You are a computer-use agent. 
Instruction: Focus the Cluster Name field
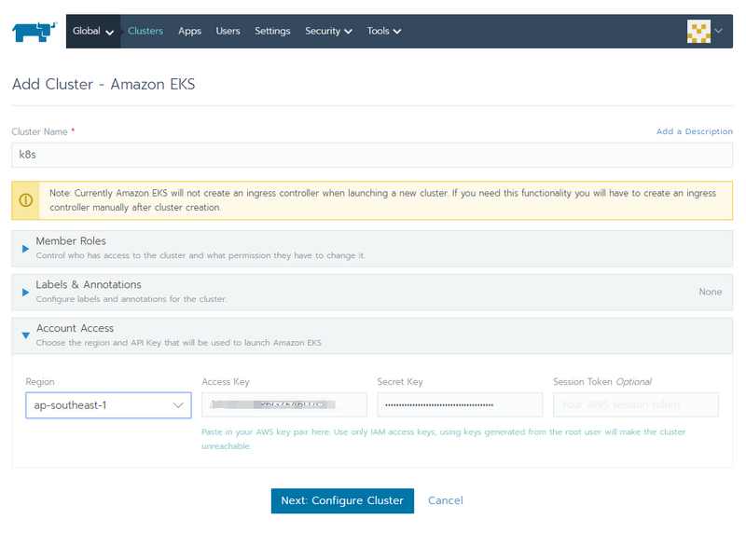pyautogui.click(x=372, y=155)
